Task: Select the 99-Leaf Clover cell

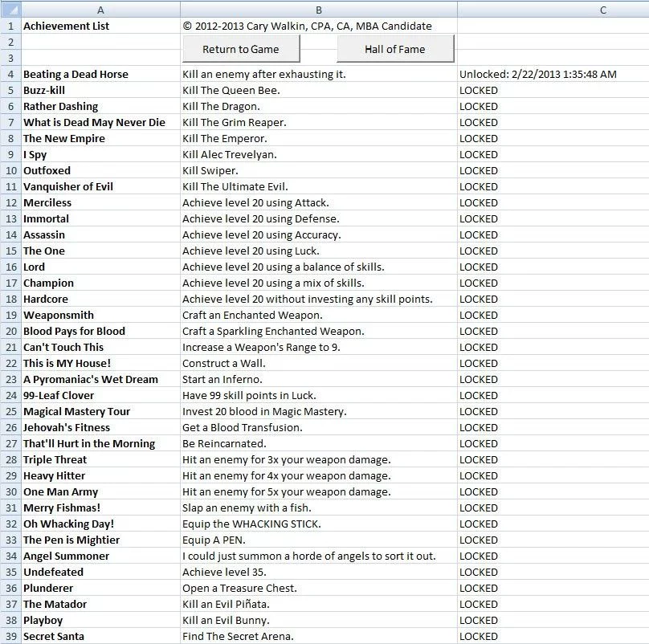Action: click(x=100, y=395)
